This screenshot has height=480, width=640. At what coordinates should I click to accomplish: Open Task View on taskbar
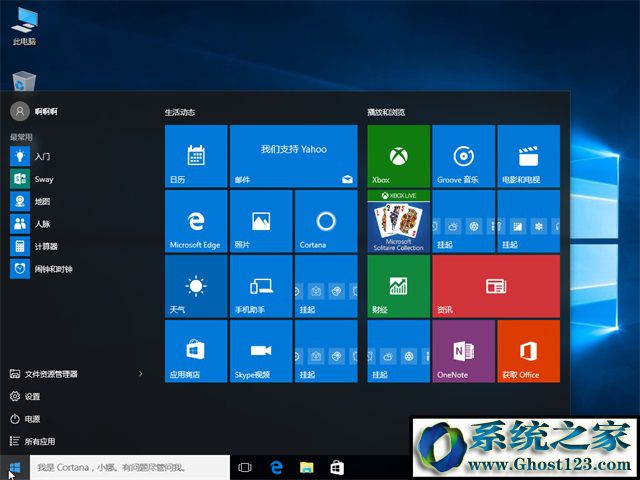click(245, 467)
